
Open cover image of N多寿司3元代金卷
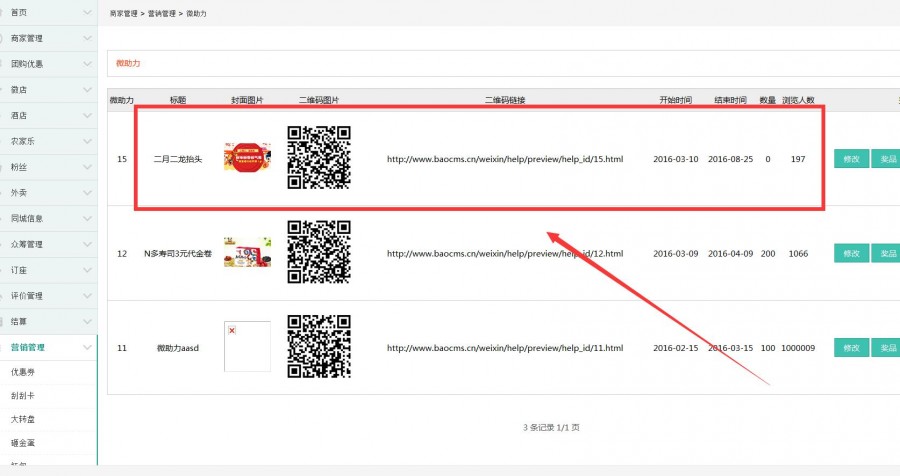pos(247,252)
